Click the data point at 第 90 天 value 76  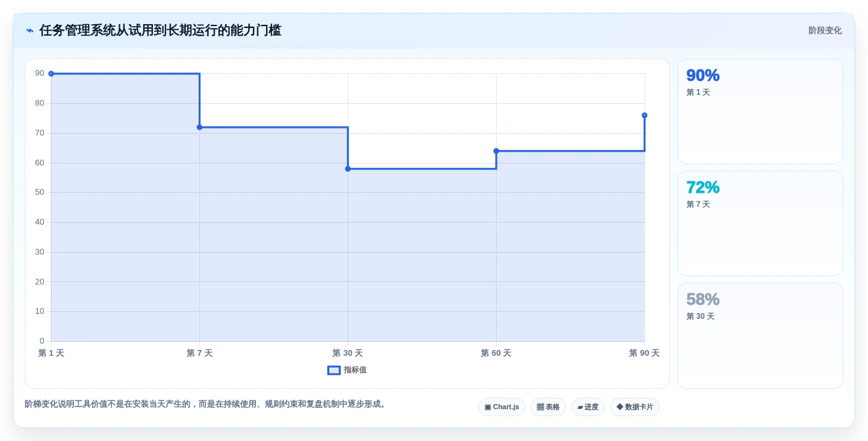click(x=644, y=115)
